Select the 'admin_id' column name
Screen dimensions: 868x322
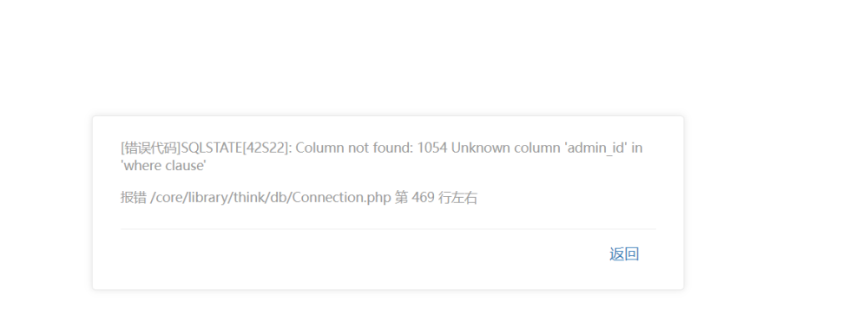click(x=595, y=148)
